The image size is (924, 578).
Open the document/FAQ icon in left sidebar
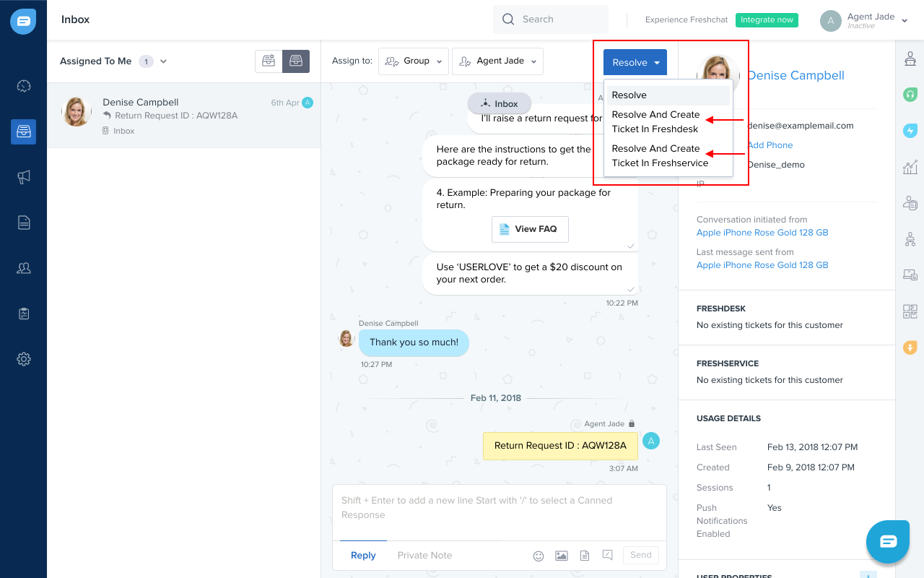24,223
